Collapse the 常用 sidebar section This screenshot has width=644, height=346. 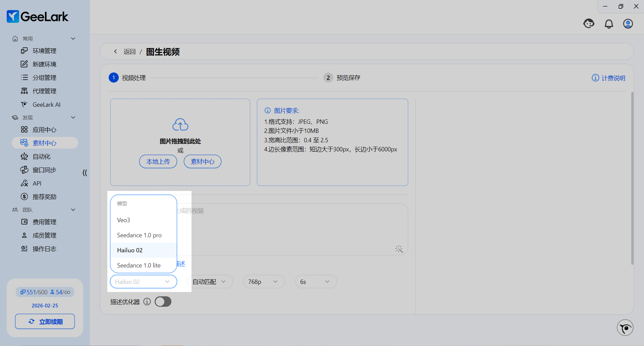click(x=73, y=39)
